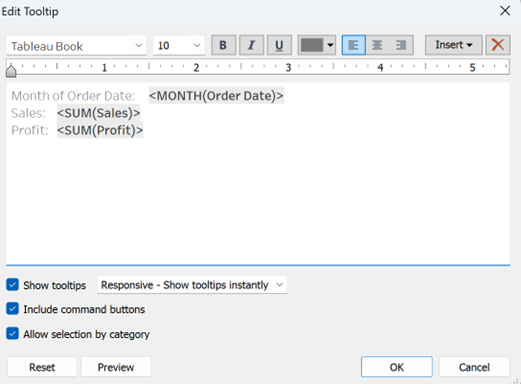The image size is (521, 384).
Task: Center-align the tooltip text
Action: [x=377, y=45]
